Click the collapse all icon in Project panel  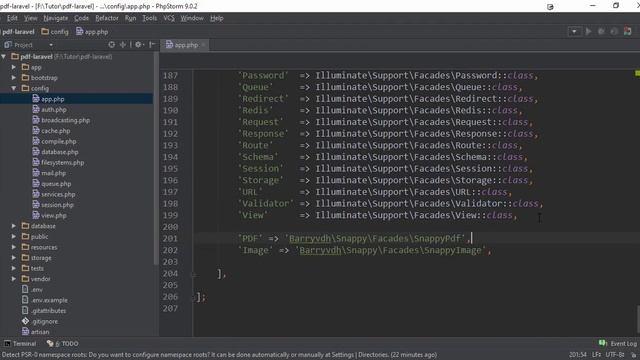[123, 44]
